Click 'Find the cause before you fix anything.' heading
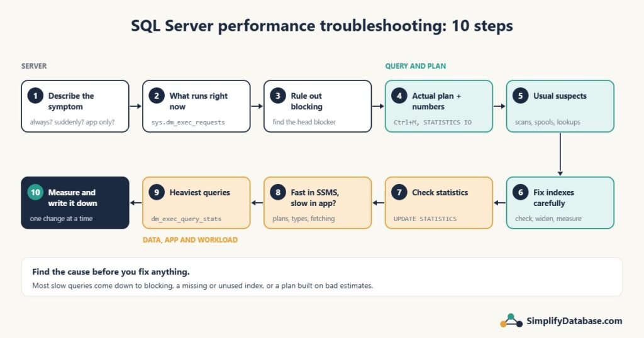The image size is (644, 338). [x=111, y=271]
